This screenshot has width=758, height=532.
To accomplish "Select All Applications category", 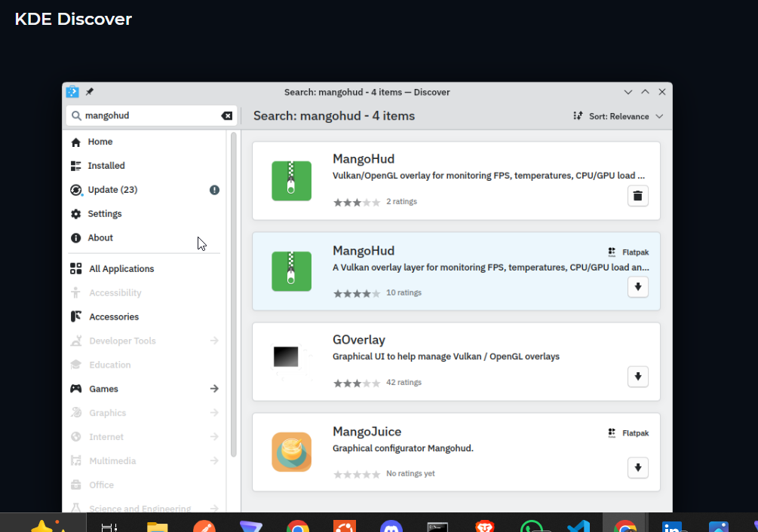I will [x=144, y=269].
